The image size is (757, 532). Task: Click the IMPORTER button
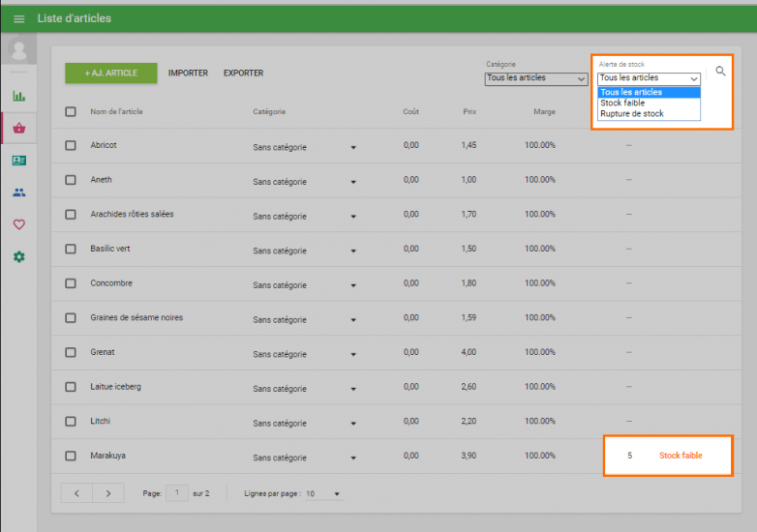pos(188,73)
